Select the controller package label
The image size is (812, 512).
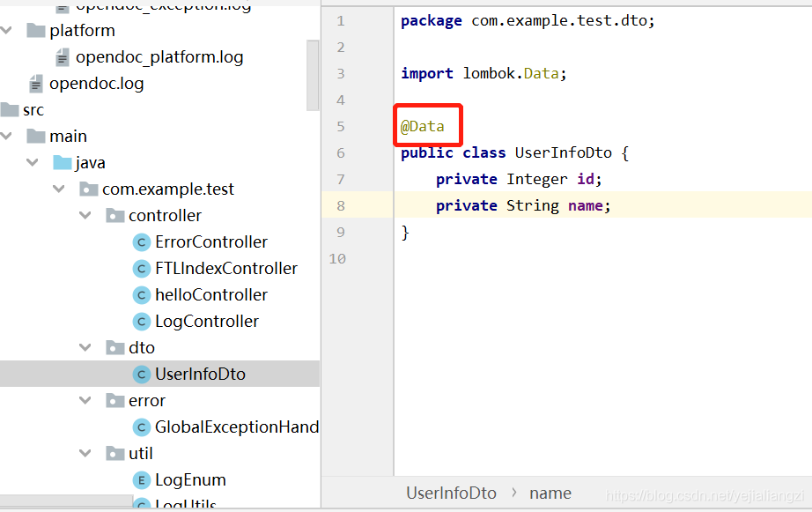pos(166,216)
